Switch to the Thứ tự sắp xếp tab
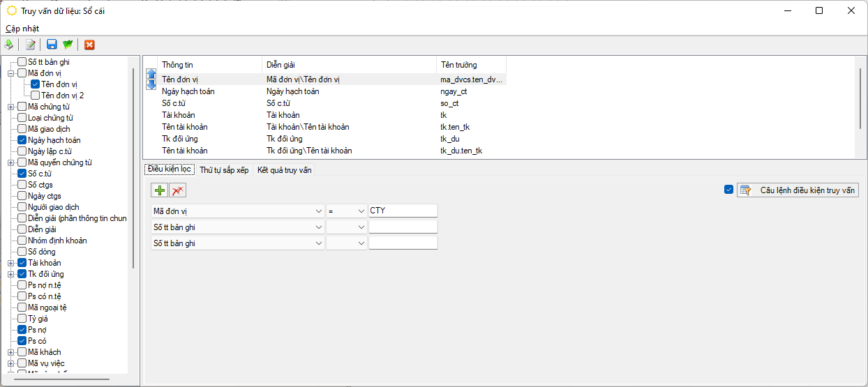Screen dimensions: 868x387 tap(223, 169)
